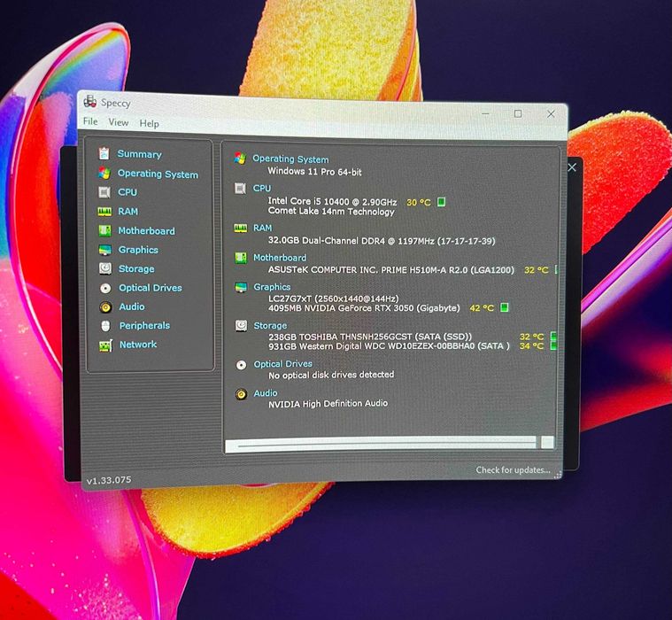Viewport: 672px width, 620px height.
Task: Click the CPU icon in summary pane
Action: click(240, 188)
